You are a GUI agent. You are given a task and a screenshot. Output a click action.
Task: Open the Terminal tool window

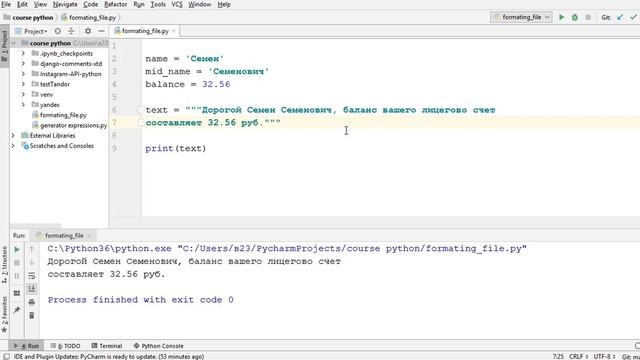[107, 346]
